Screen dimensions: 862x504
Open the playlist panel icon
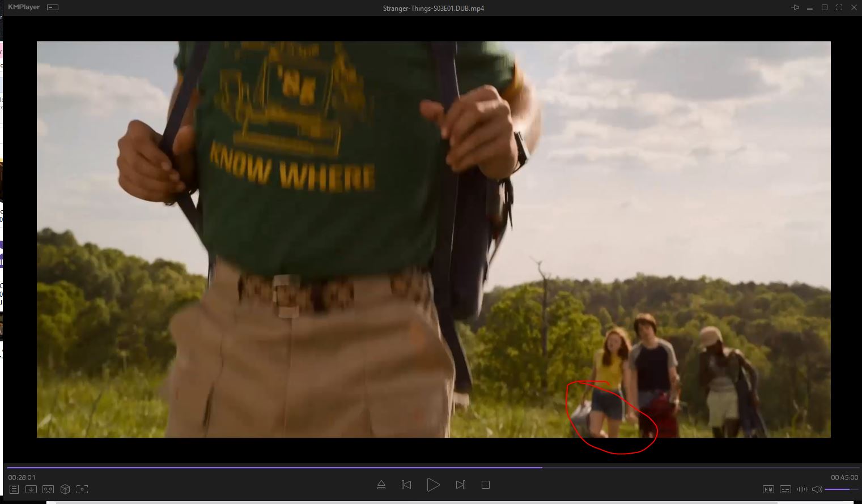[14, 489]
